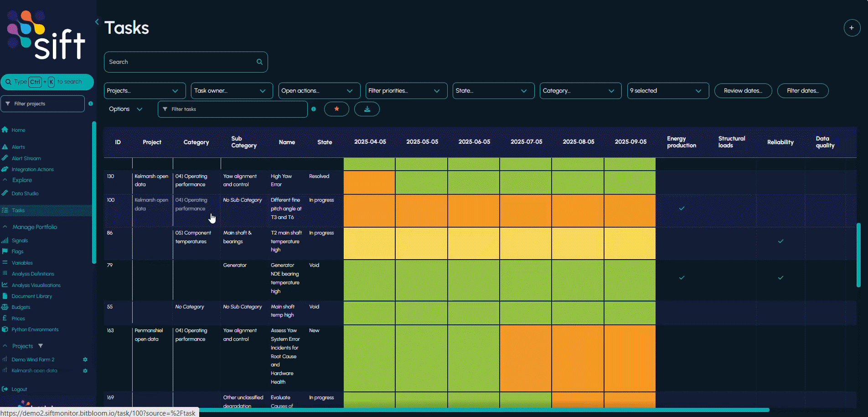Click orange 2025-04-05 cell for task 130

tap(369, 182)
